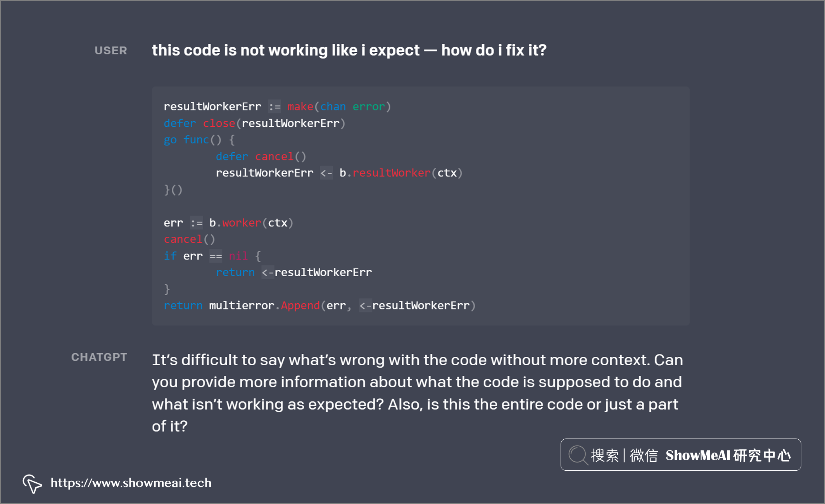Click the 微信 label in the badge
The height and width of the screenshot is (504, 825).
644,456
